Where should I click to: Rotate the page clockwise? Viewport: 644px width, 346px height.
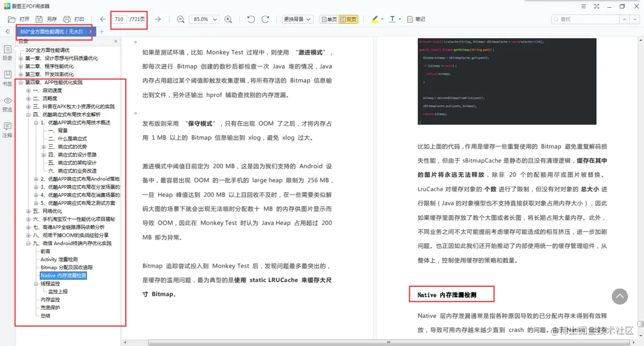click(265, 19)
